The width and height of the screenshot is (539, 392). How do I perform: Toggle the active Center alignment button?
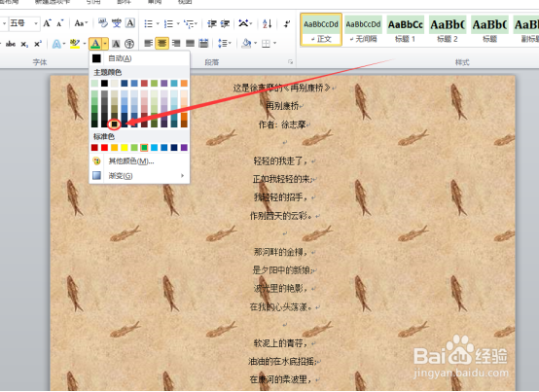(x=162, y=44)
